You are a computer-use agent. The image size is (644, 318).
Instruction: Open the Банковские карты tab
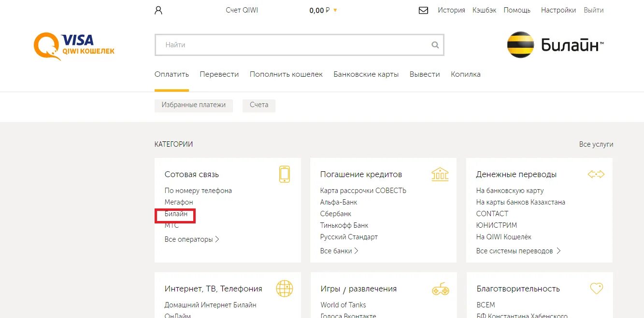[x=366, y=74]
